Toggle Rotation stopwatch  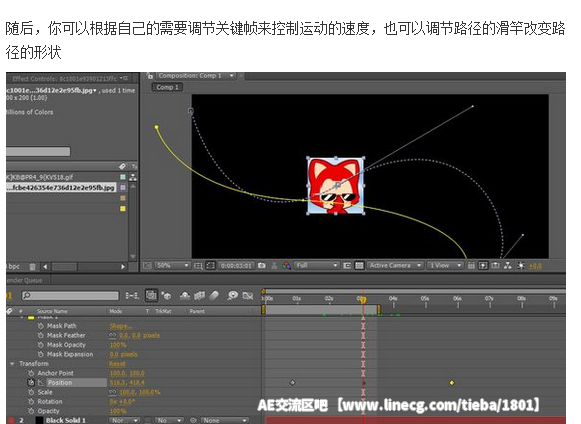coord(31,402)
